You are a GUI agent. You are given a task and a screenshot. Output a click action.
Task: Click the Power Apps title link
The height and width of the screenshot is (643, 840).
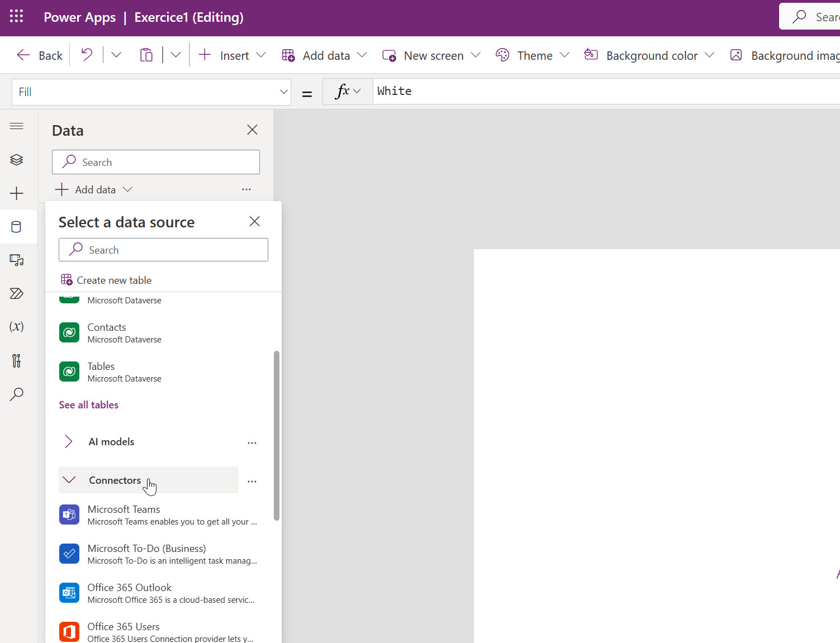80,17
